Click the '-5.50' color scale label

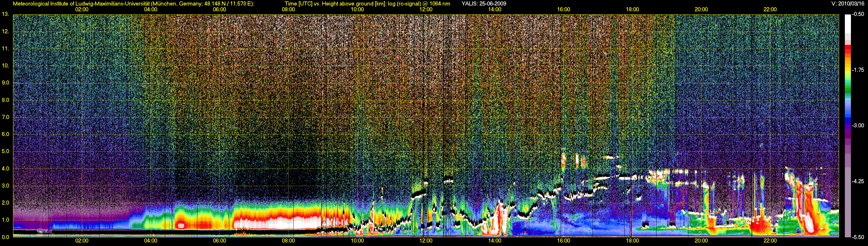coord(858,237)
